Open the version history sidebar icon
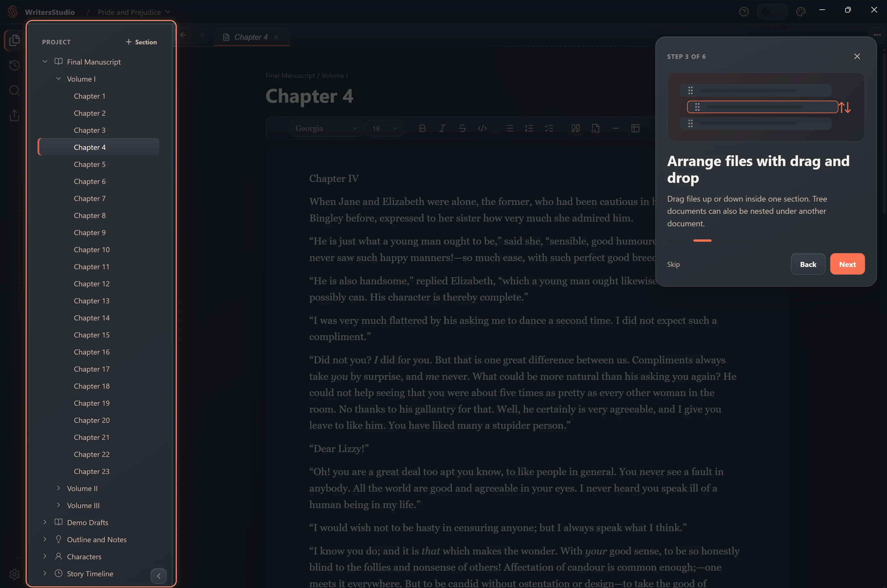Screen dimensions: 887x588 pyautogui.click(x=14, y=65)
